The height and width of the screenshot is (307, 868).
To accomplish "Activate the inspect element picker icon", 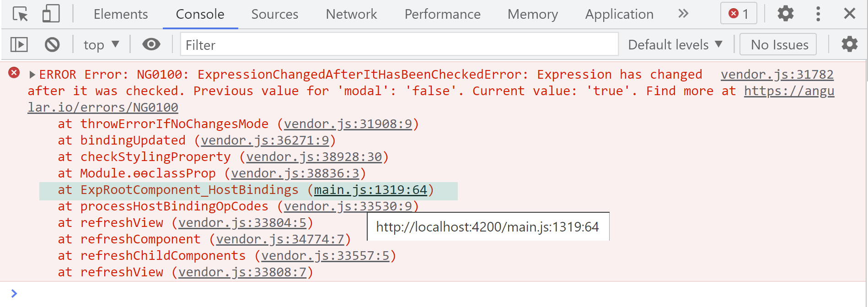I will coord(20,14).
